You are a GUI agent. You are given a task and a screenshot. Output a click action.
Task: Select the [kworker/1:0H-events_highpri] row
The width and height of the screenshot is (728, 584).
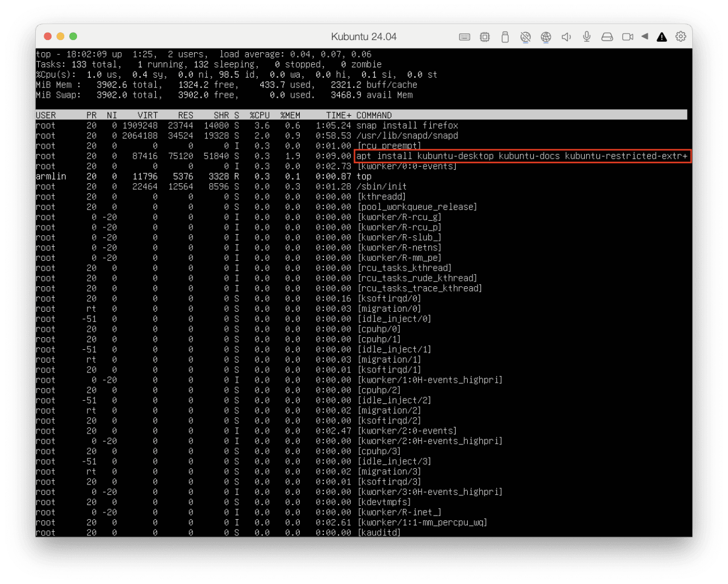[362, 380]
